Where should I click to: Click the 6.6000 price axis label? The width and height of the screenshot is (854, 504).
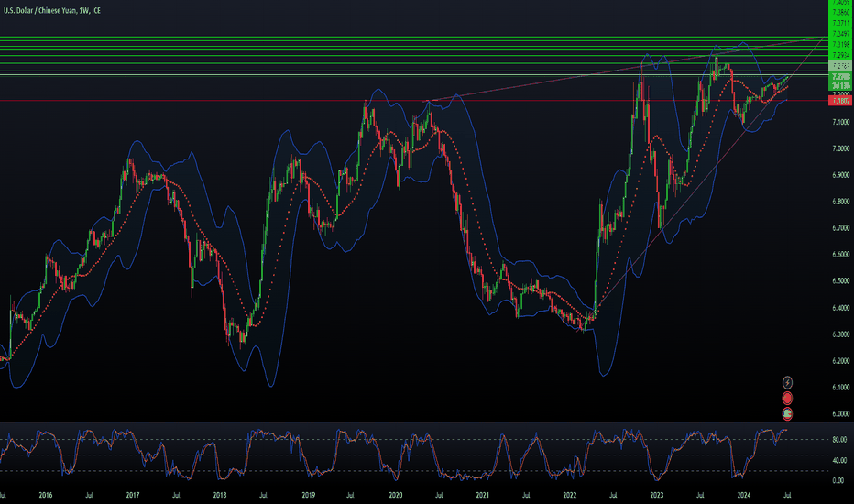(x=840, y=255)
